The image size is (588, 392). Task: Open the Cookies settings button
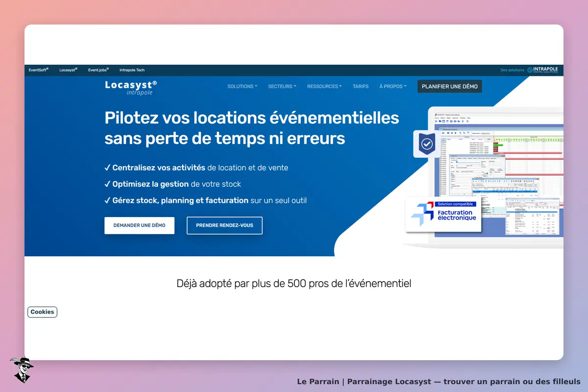pos(42,312)
